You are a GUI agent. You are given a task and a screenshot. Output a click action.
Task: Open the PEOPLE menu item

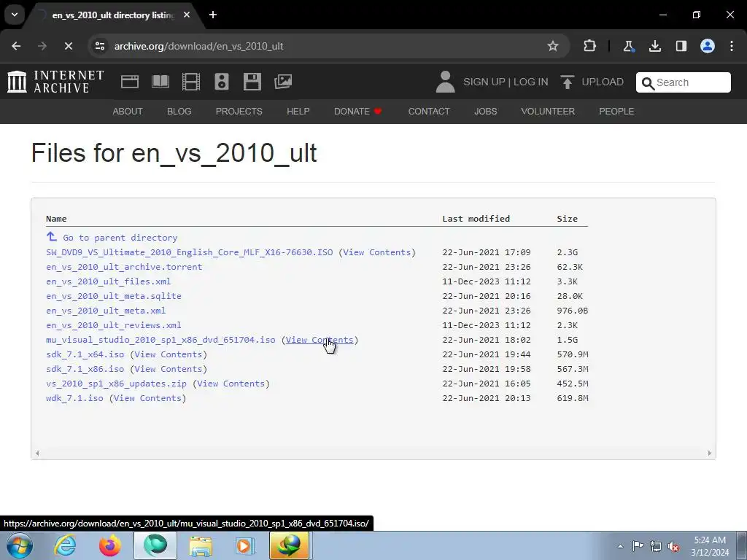coord(616,112)
